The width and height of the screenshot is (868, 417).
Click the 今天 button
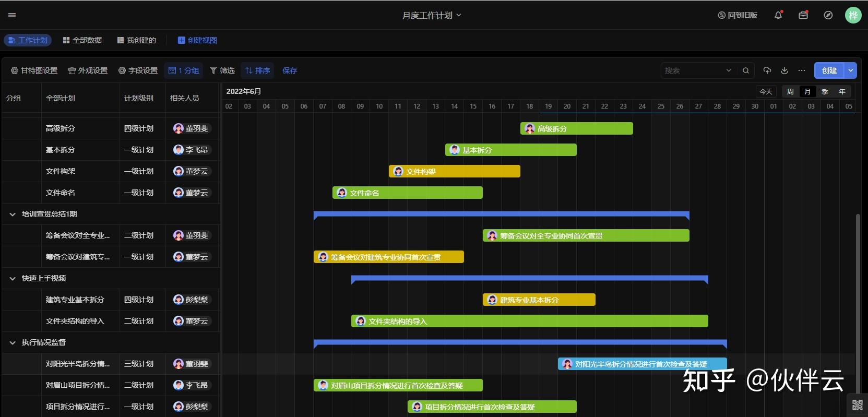point(766,91)
